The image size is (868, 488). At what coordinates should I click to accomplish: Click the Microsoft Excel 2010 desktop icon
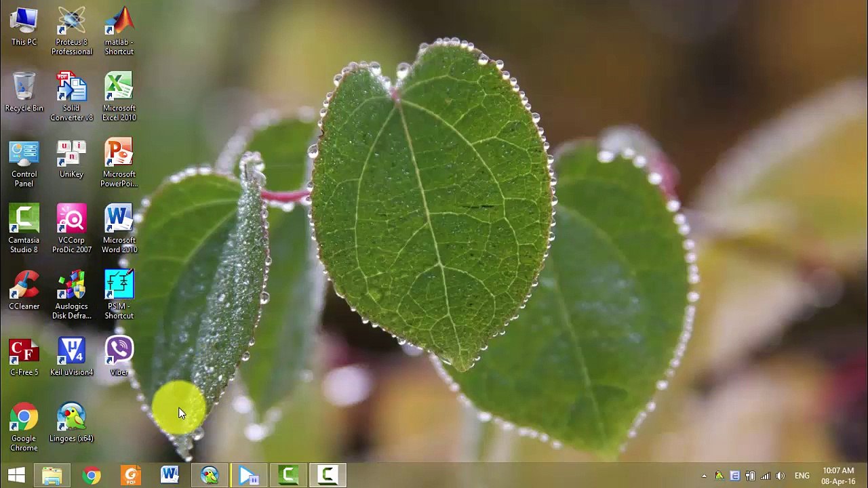[119, 89]
